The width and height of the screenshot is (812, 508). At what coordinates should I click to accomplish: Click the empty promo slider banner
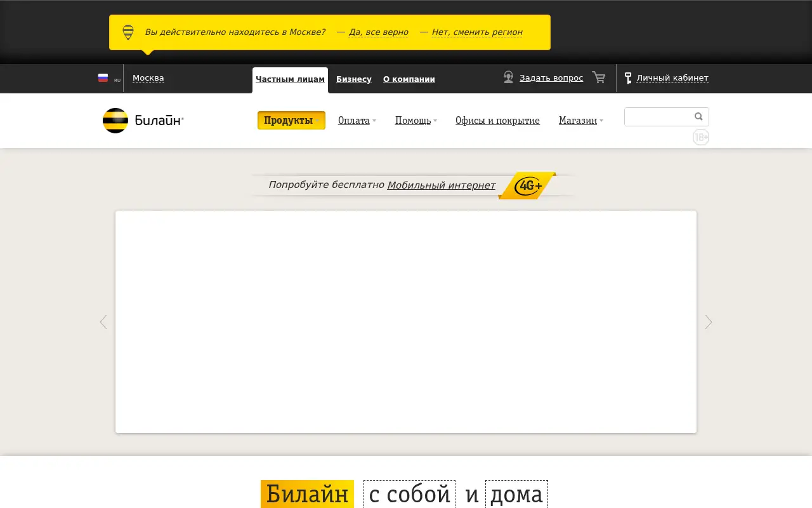(406, 322)
